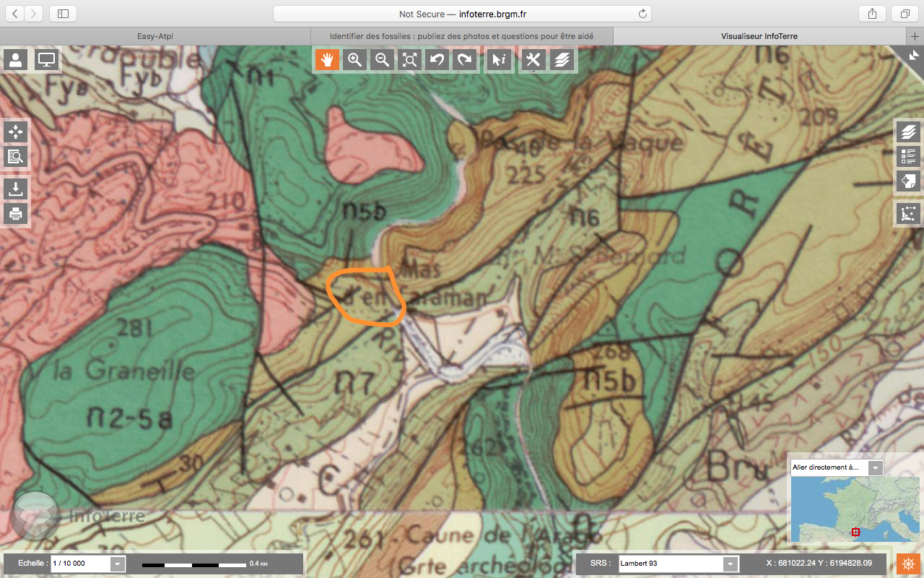Open the 'Aller directement à...' dropdown
924x578 pixels.
875,467
